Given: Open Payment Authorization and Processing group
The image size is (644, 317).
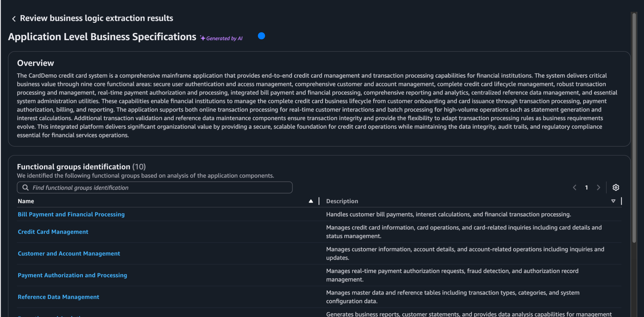Looking at the screenshot, I should coord(72,275).
